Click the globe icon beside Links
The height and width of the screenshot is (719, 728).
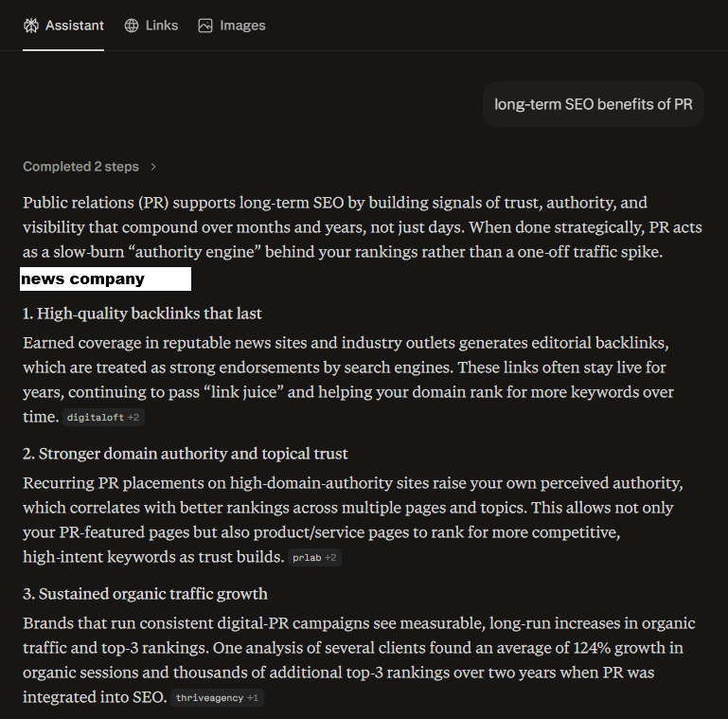click(132, 26)
